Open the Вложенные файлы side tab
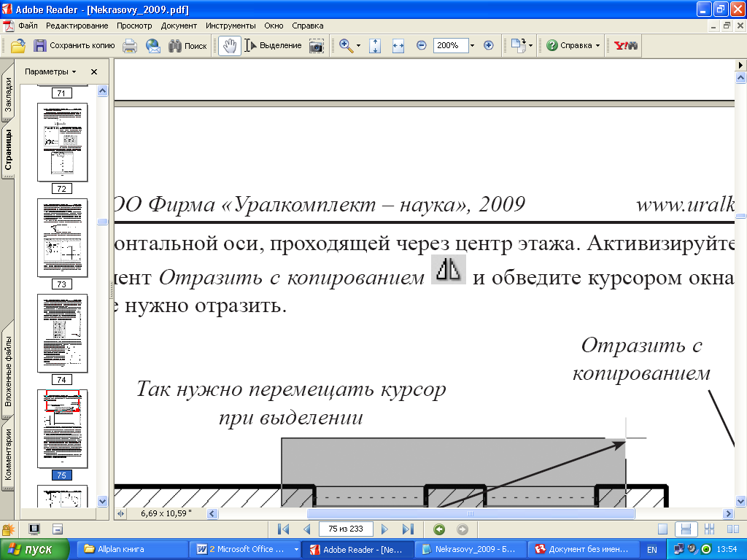 pyautogui.click(x=8, y=371)
